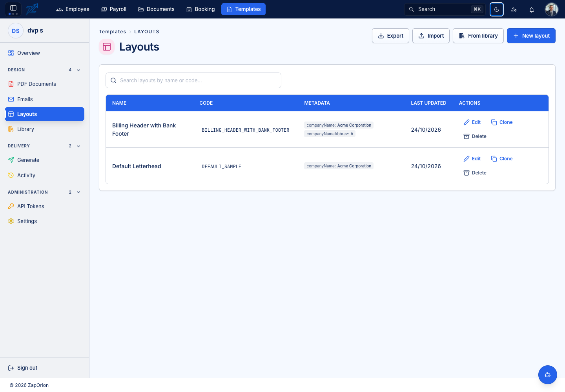Click the BILLING_HEADER_WITH_BANK_FOOTER code
The image size is (565, 392).
[x=246, y=130]
